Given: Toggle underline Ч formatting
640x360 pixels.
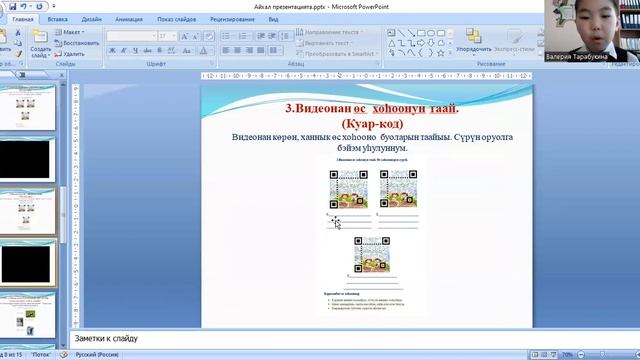Looking at the screenshot, I should click(x=135, y=51).
